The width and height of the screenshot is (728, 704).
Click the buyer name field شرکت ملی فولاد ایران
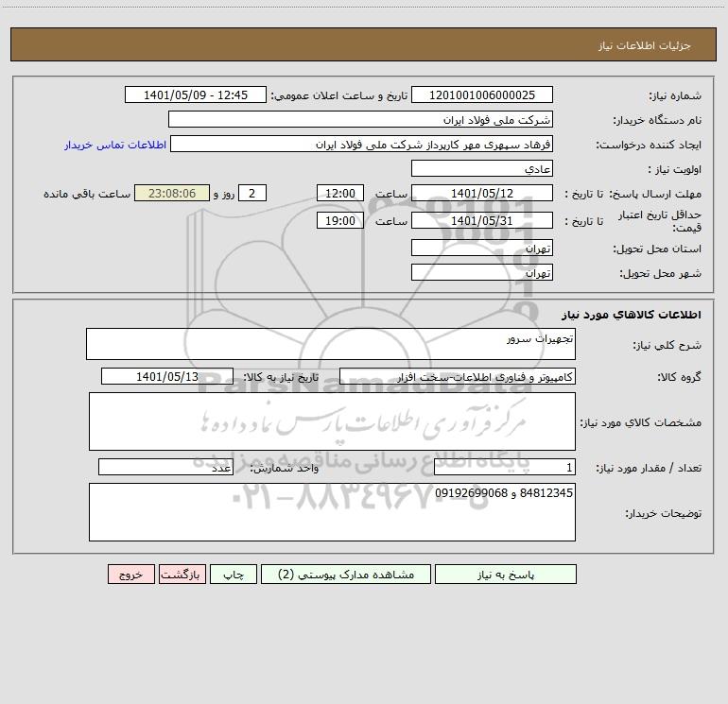360,119
